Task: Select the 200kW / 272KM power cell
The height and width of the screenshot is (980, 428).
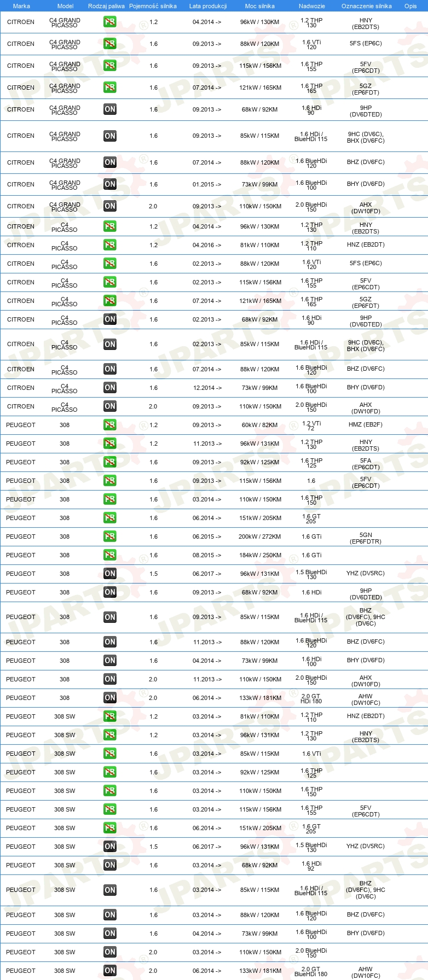Action: 260,537
